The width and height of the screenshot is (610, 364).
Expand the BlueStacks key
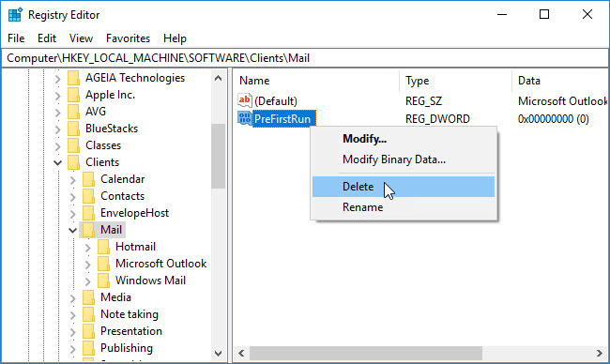point(57,129)
